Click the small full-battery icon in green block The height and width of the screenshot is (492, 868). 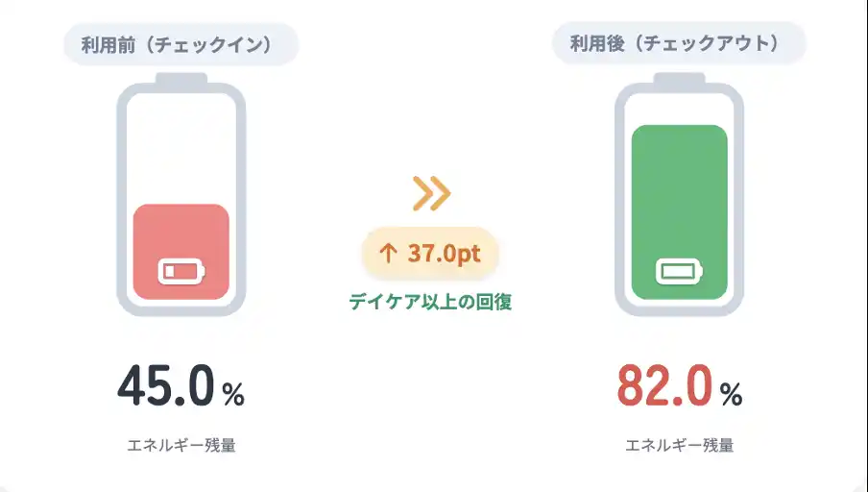680,271
